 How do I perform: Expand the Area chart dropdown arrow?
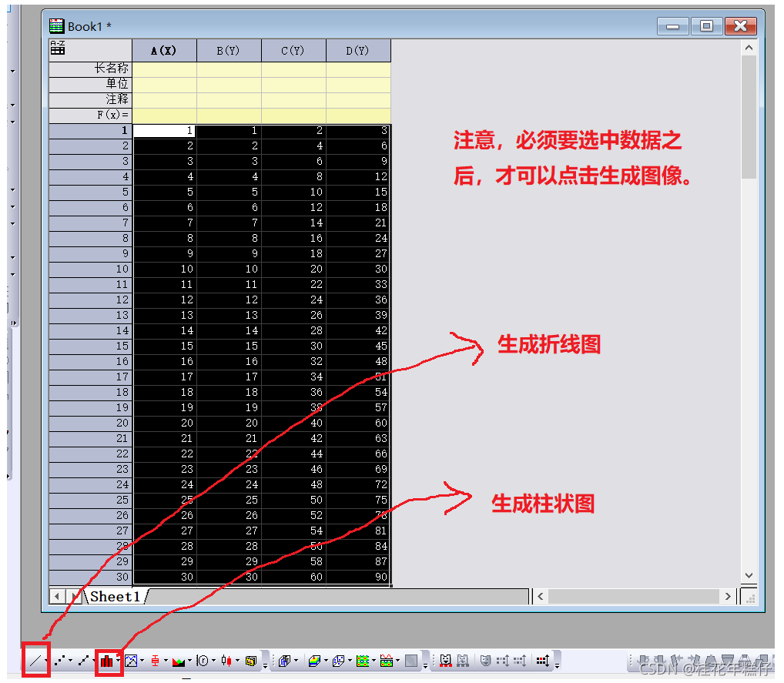click(189, 661)
